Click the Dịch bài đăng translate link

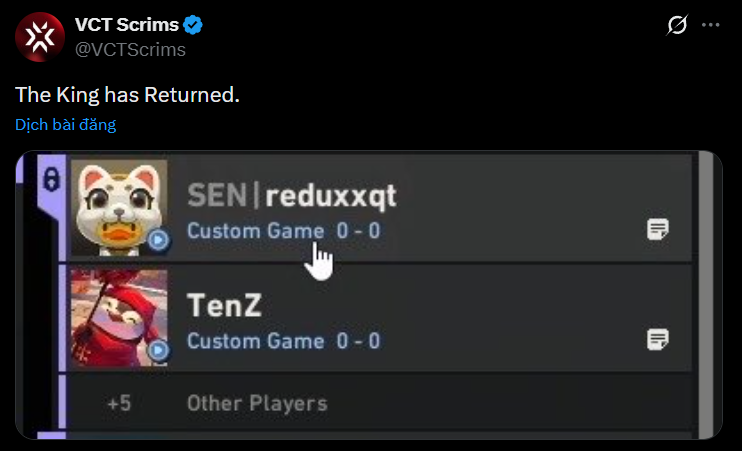point(66,124)
